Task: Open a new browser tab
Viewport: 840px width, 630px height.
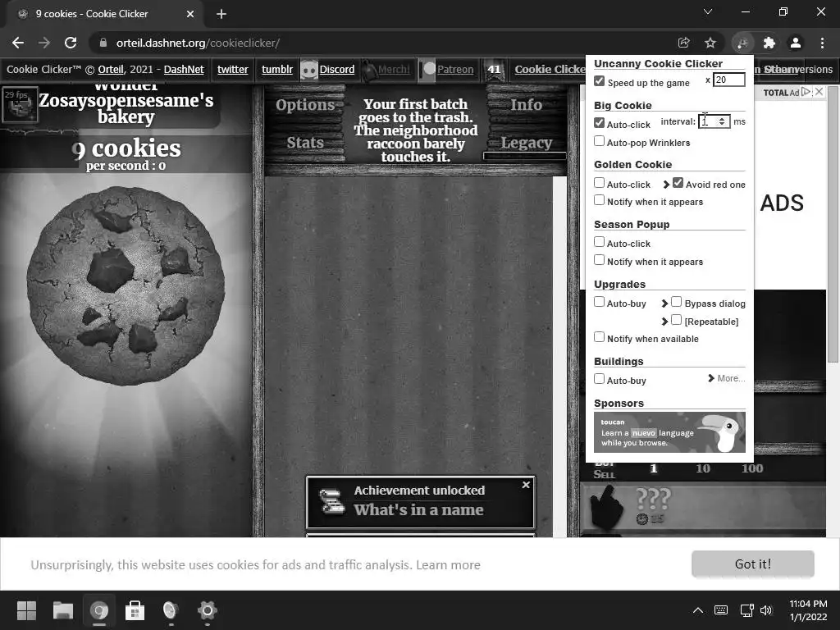Action: click(221, 14)
